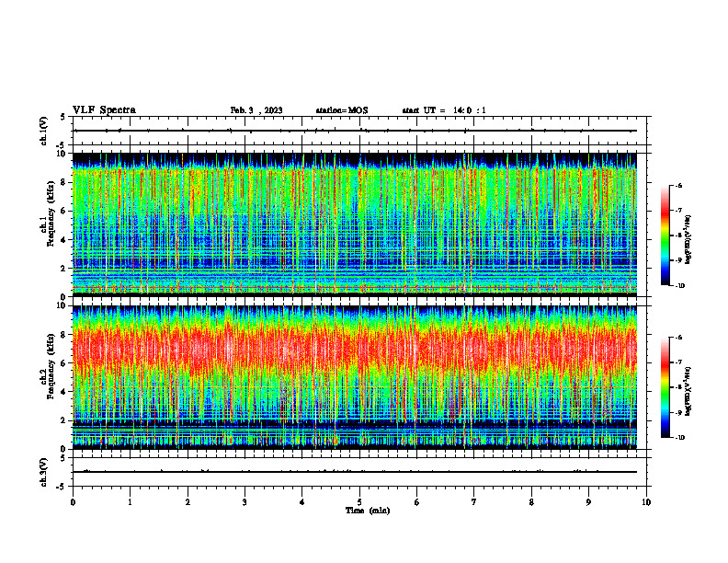Click the time axis tick label "1"
The image size is (728, 563).
click(130, 502)
